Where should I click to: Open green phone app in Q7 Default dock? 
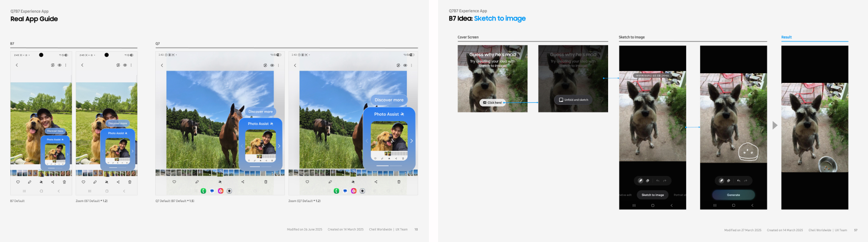pyautogui.click(x=203, y=191)
